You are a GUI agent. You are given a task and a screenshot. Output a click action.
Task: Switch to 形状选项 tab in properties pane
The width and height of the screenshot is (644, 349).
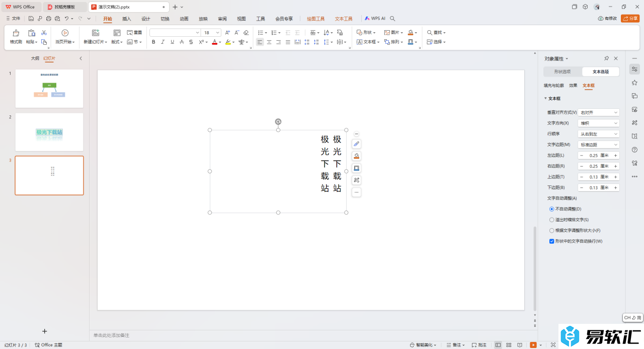click(562, 72)
